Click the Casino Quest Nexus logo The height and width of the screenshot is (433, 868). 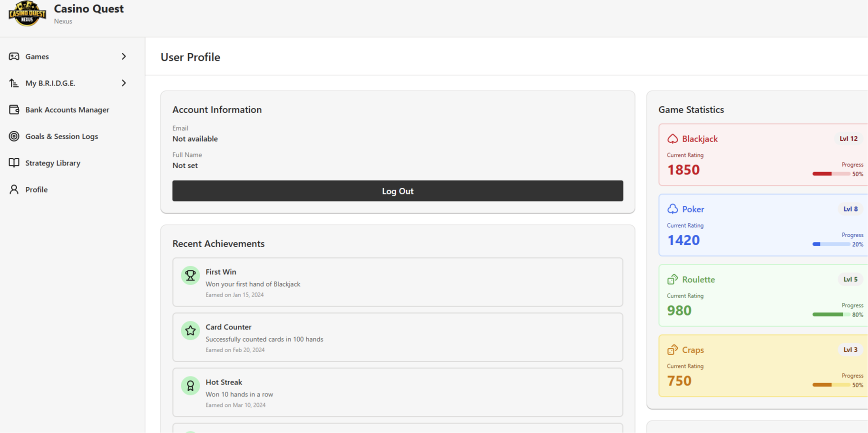[27, 13]
